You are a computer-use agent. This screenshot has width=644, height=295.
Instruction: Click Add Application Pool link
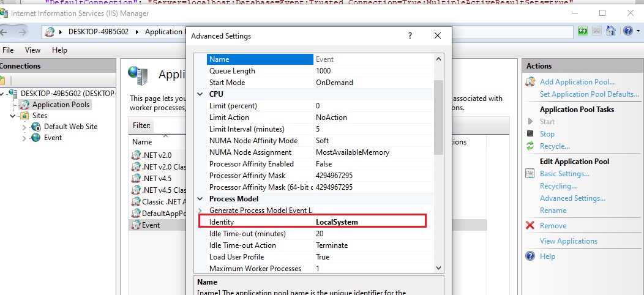click(x=577, y=82)
